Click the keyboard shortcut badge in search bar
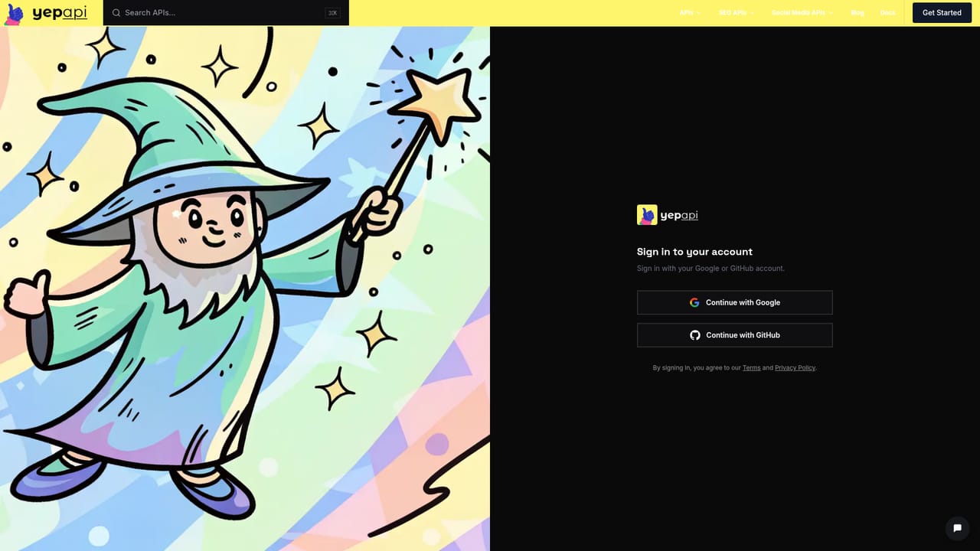980x551 pixels. (x=332, y=13)
